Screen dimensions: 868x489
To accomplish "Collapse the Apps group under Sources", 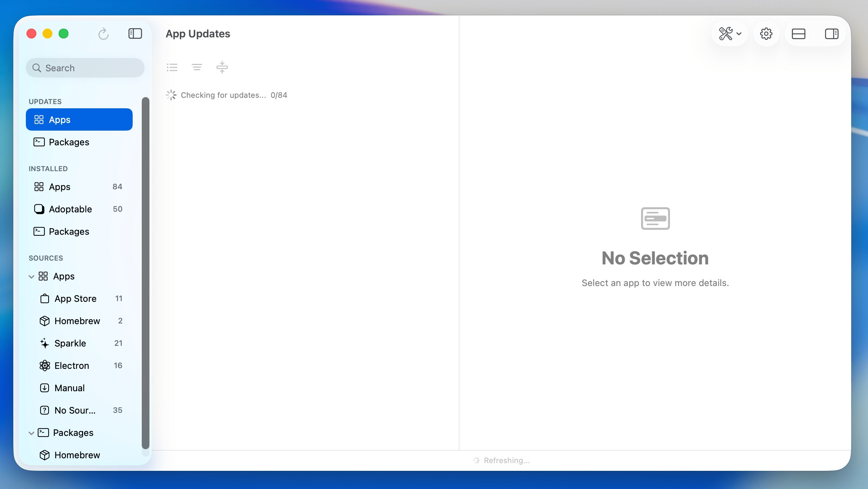I will [32, 276].
